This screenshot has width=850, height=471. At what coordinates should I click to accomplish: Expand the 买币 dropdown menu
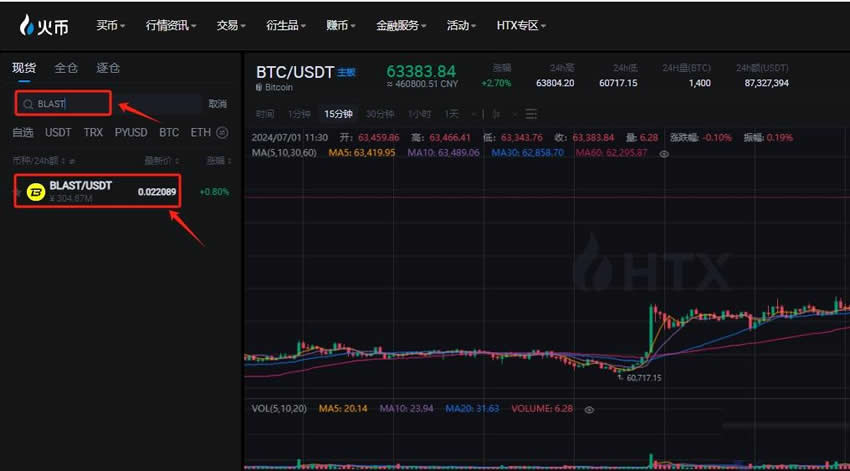click(110, 25)
